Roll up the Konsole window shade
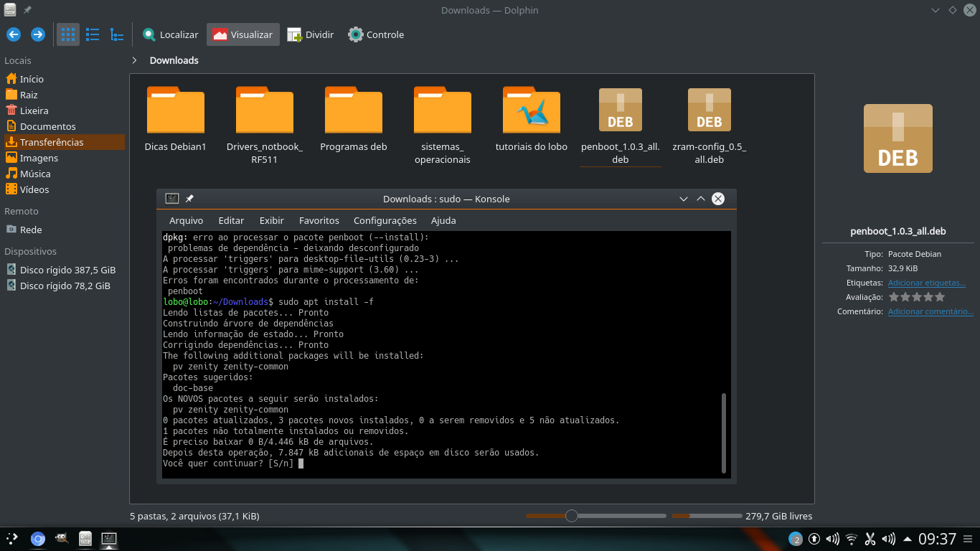This screenshot has width=980, height=551. pyautogui.click(x=701, y=199)
